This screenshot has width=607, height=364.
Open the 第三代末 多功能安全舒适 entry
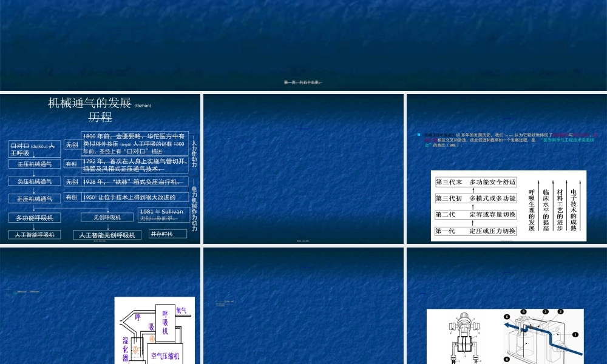(x=476, y=182)
